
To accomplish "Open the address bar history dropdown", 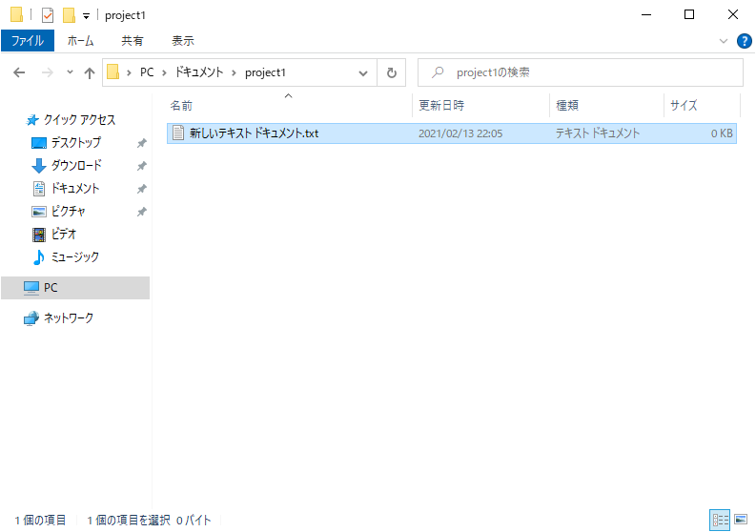I will pyautogui.click(x=363, y=72).
